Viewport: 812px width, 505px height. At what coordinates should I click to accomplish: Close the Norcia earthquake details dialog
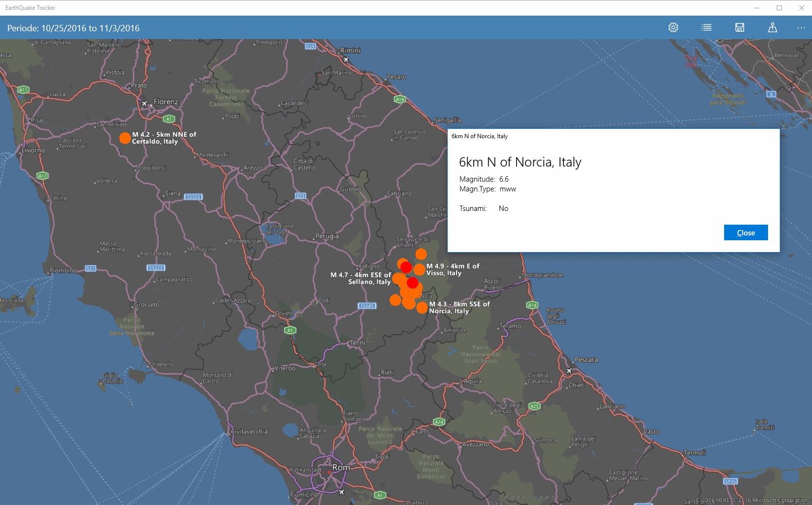pyautogui.click(x=746, y=232)
